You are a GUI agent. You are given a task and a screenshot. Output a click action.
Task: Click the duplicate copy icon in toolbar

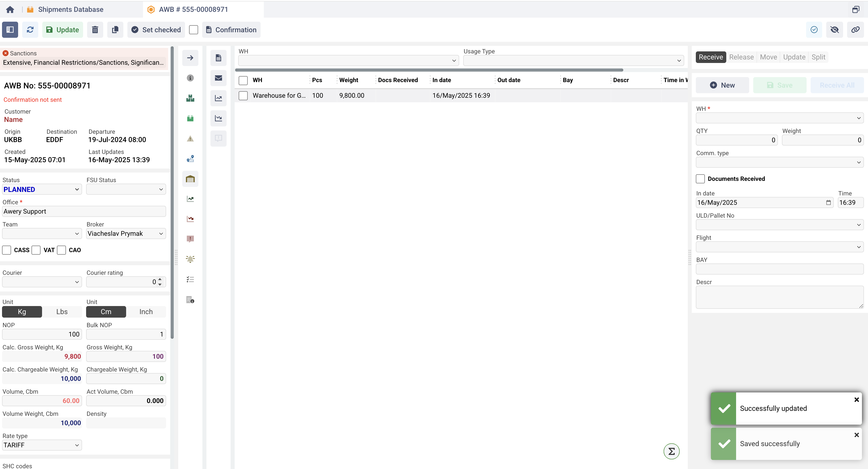point(115,30)
